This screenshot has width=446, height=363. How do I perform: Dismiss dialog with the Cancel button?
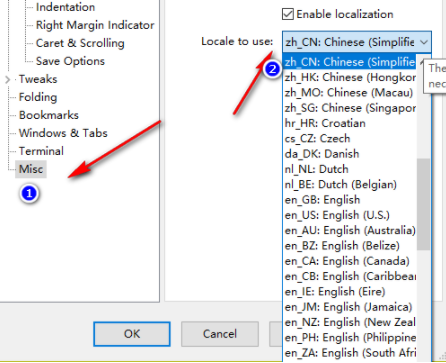[x=220, y=334]
